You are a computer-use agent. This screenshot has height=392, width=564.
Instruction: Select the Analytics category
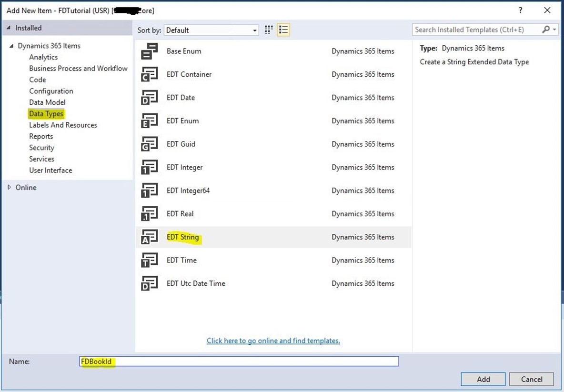[43, 57]
